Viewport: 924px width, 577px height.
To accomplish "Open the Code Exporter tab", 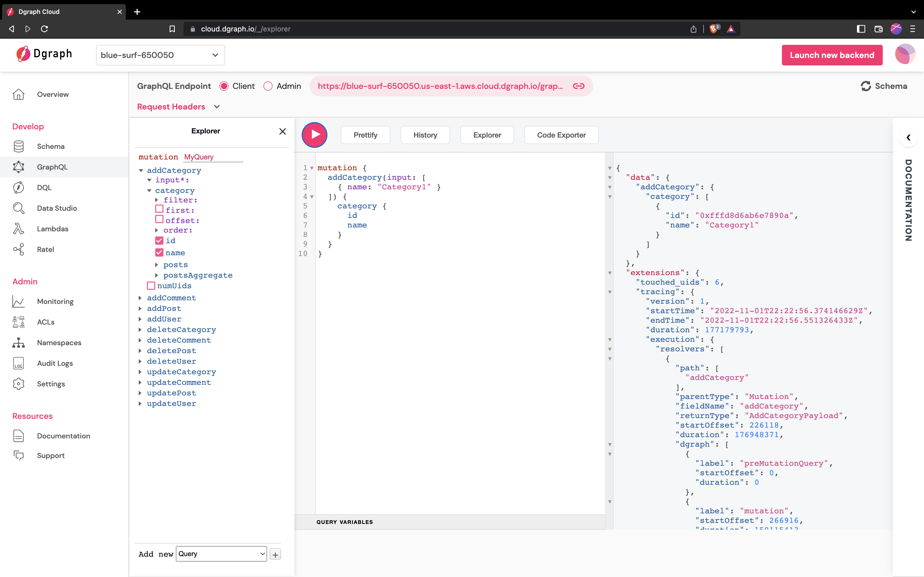I will pyautogui.click(x=561, y=135).
